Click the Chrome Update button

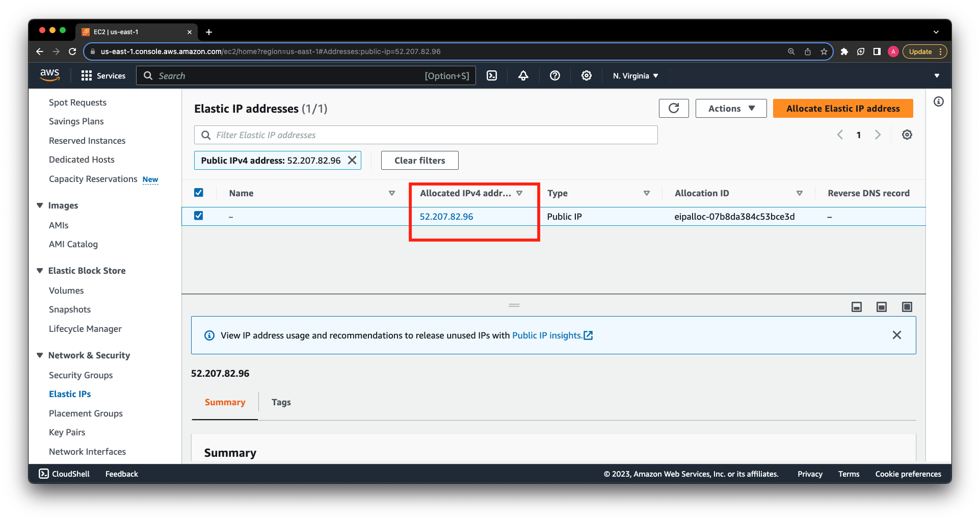click(925, 51)
